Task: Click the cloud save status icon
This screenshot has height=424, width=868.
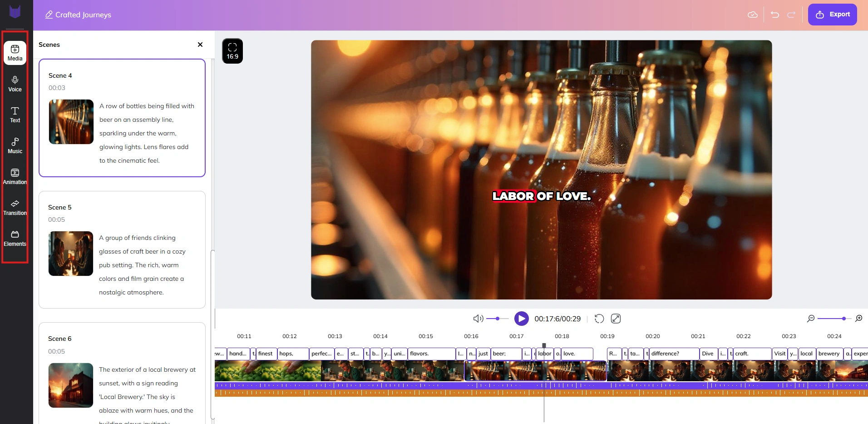Action: click(753, 15)
